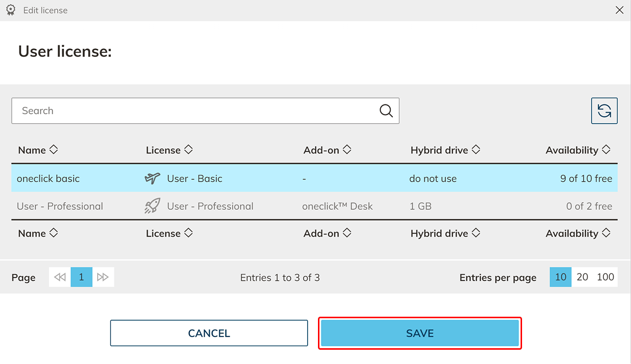Click the Edit license badge icon
This screenshot has width=631, height=364.
[10, 10]
